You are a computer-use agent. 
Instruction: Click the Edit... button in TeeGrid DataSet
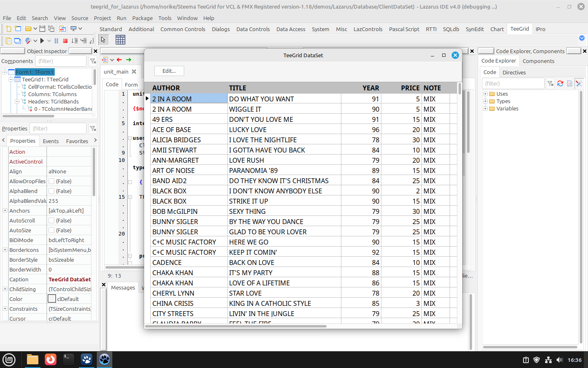point(169,71)
